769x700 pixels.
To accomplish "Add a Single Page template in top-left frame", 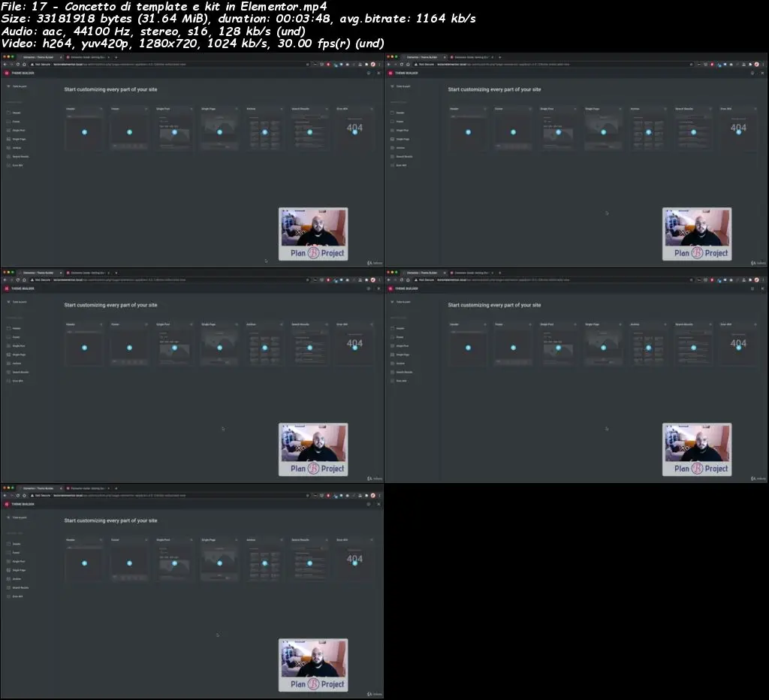I will pyautogui.click(x=220, y=132).
